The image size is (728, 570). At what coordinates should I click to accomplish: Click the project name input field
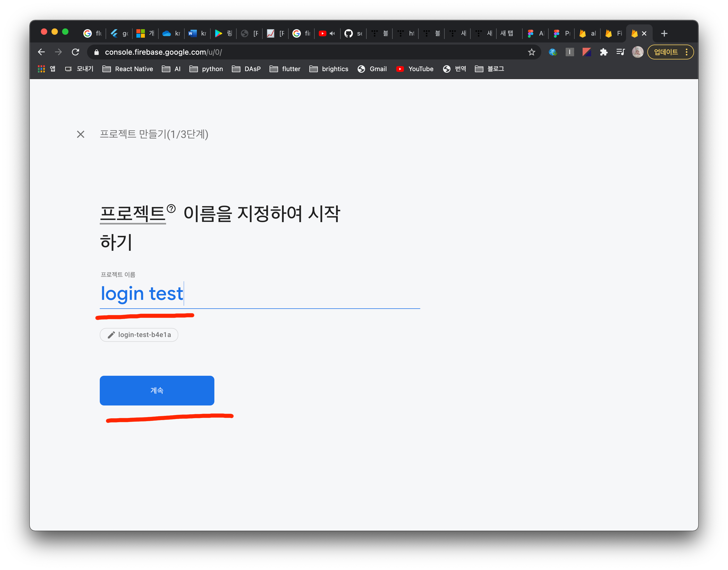point(259,294)
